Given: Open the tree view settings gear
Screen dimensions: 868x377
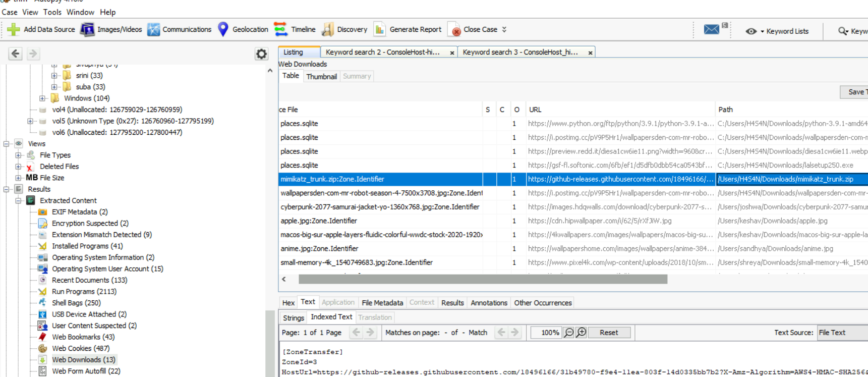Looking at the screenshot, I should tap(261, 54).
